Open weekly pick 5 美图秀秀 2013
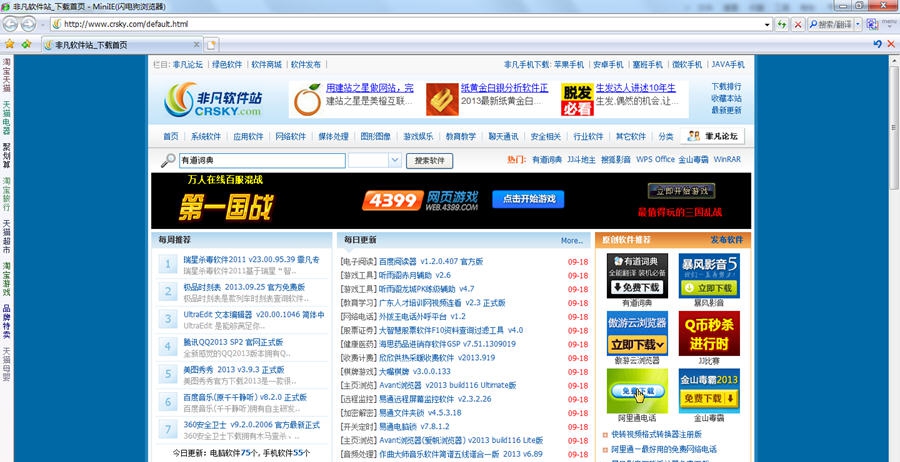The height and width of the screenshot is (462, 900). (234, 370)
